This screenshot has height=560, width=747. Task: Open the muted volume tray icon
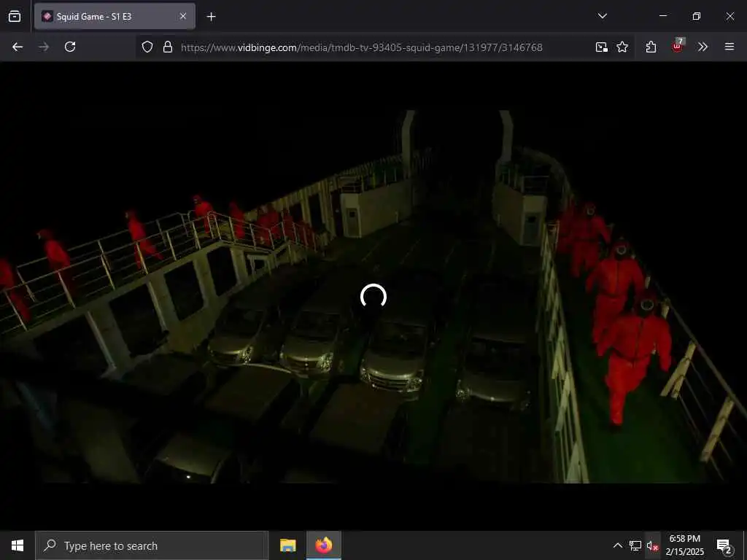pos(653,545)
